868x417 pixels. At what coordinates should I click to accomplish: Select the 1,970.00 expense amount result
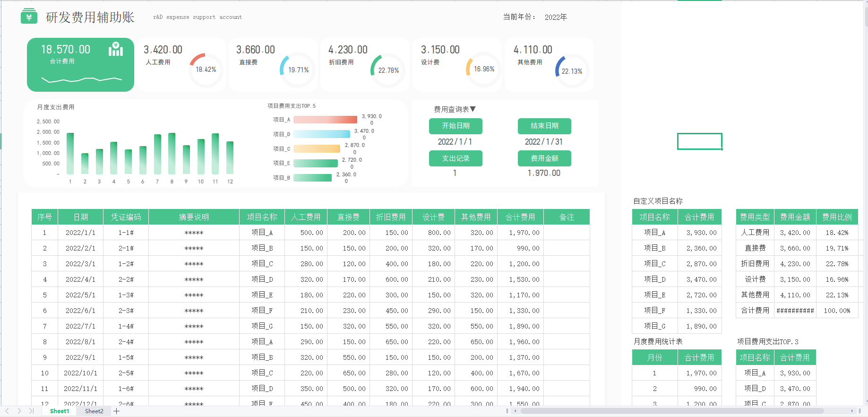(544, 173)
